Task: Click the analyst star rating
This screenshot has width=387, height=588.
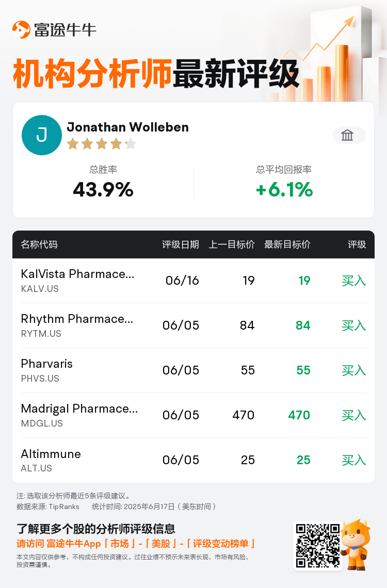Action: pos(102,143)
